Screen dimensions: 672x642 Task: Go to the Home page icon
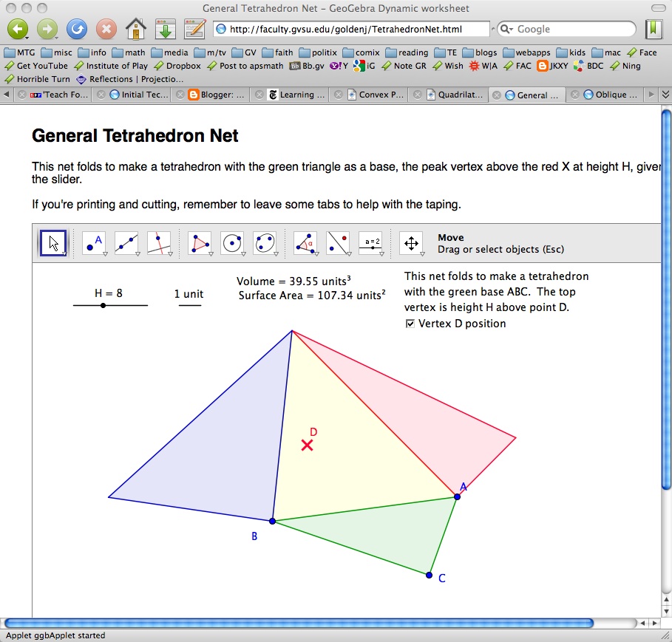pos(136,29)
